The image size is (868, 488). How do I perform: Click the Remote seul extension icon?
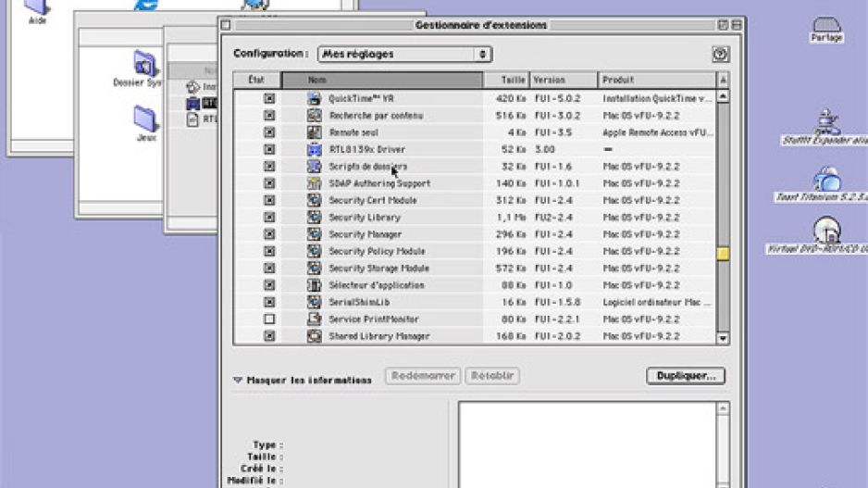point(314,132)
